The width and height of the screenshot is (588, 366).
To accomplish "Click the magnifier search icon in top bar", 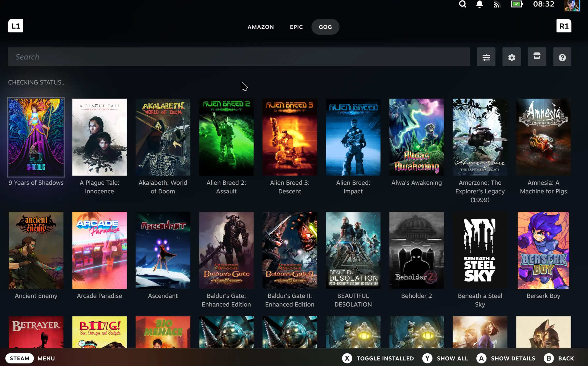I will 463,4.
